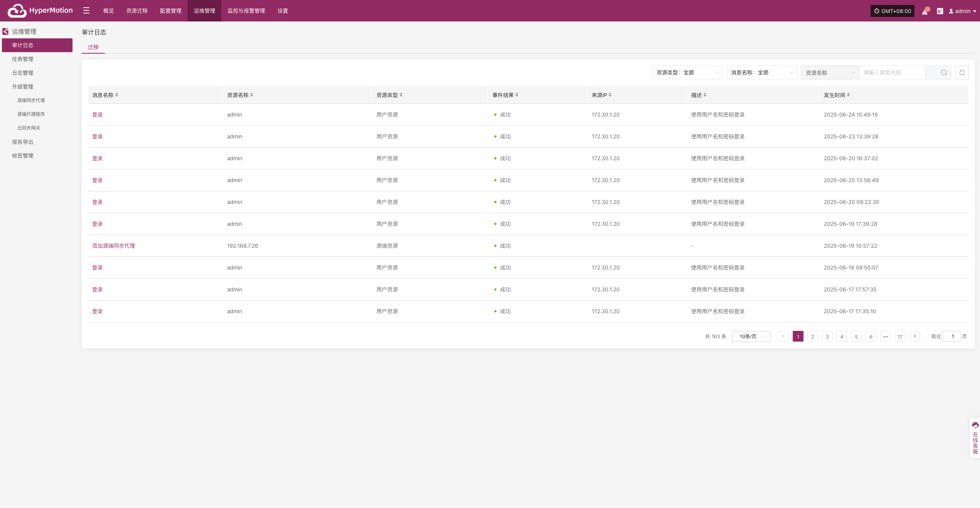Click the search magnifier icon
Viewport: 980px width, 508px height.
(x=944, y=72)
